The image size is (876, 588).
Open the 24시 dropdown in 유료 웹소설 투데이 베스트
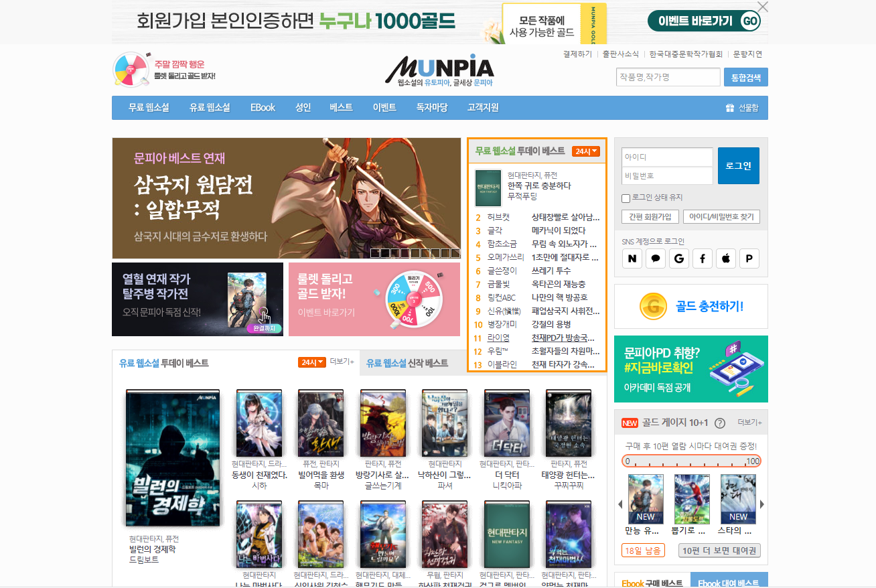[x=311, y=362]
